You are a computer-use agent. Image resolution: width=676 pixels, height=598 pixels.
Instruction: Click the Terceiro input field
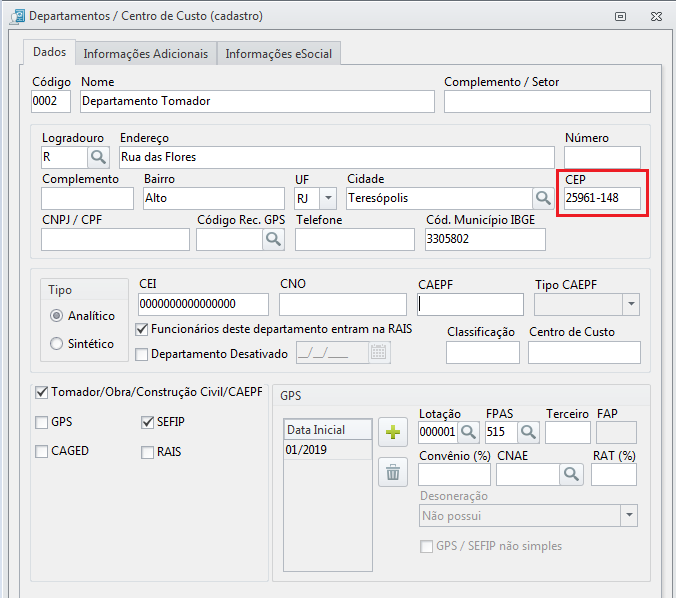coord(568,432)
